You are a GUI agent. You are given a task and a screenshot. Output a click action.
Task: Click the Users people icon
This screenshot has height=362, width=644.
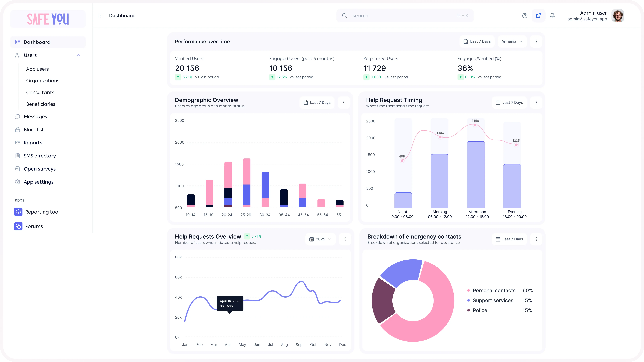pos(18,55)
